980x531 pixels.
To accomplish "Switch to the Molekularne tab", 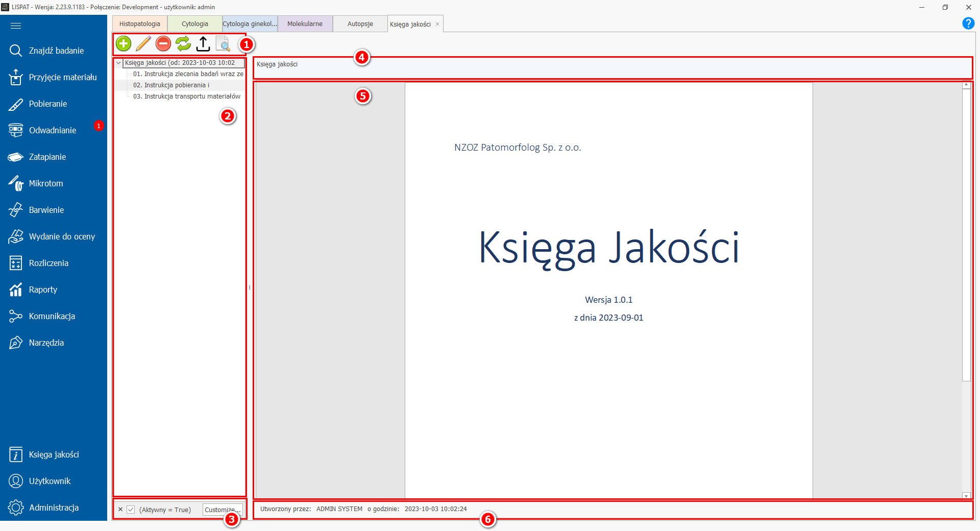I will click(x=305, y=24).
